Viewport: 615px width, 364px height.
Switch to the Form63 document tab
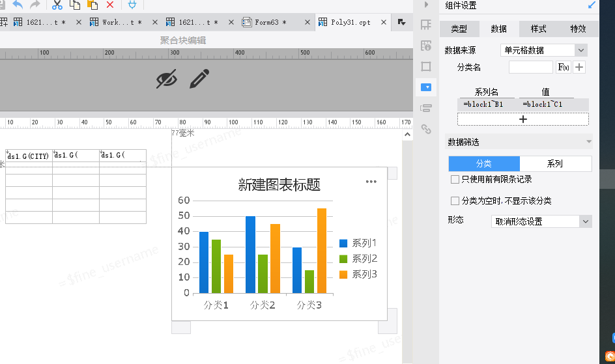[270, 22]
